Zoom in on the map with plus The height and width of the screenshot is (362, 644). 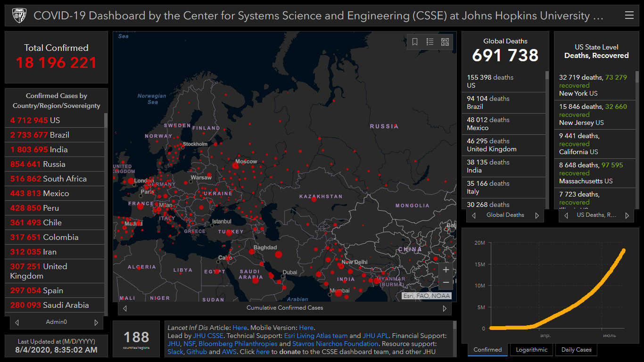446,270
